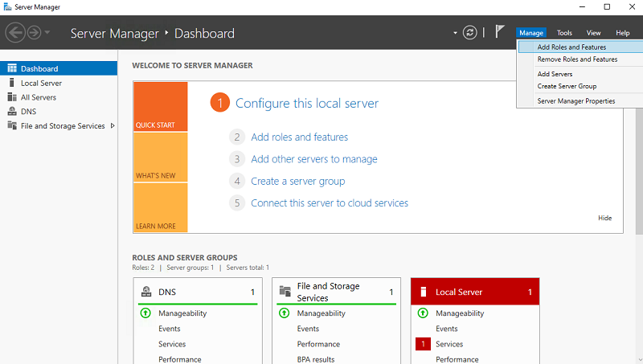643x364 pixels.
Task: Open Local Server tile Services
Action: [449, 344]
